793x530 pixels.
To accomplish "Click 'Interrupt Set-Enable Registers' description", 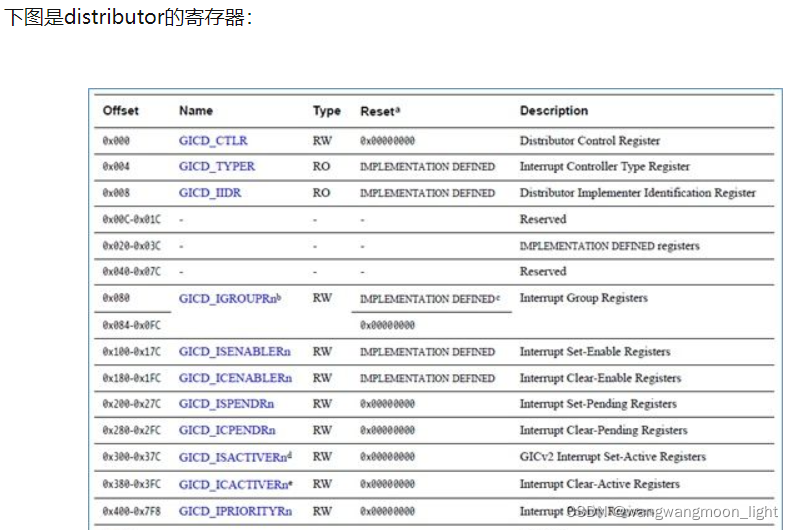I will [x=595, y=351].
